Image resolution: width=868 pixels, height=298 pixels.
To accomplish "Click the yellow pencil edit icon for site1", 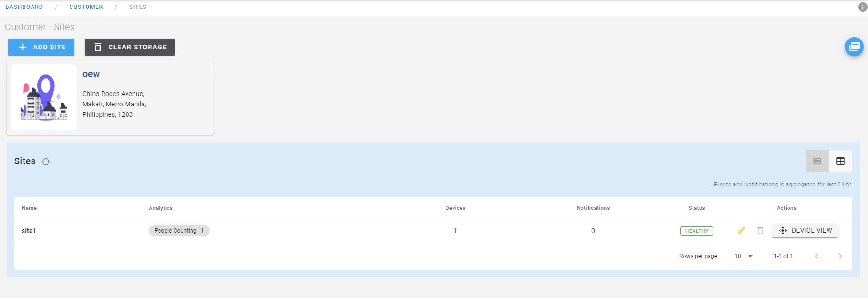I will 741,231.
